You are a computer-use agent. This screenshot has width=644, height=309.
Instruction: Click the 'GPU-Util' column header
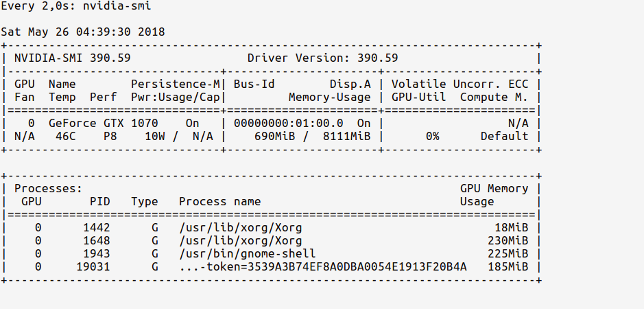click(419, 98)
